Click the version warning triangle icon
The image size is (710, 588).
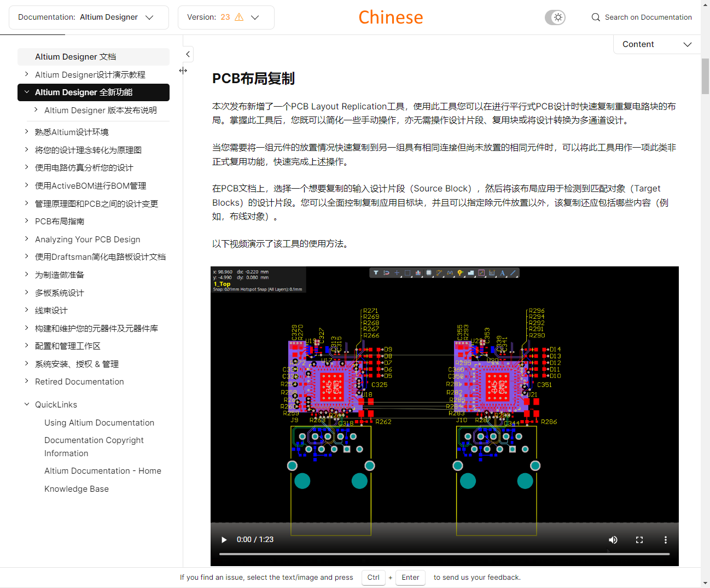[239, 18]
